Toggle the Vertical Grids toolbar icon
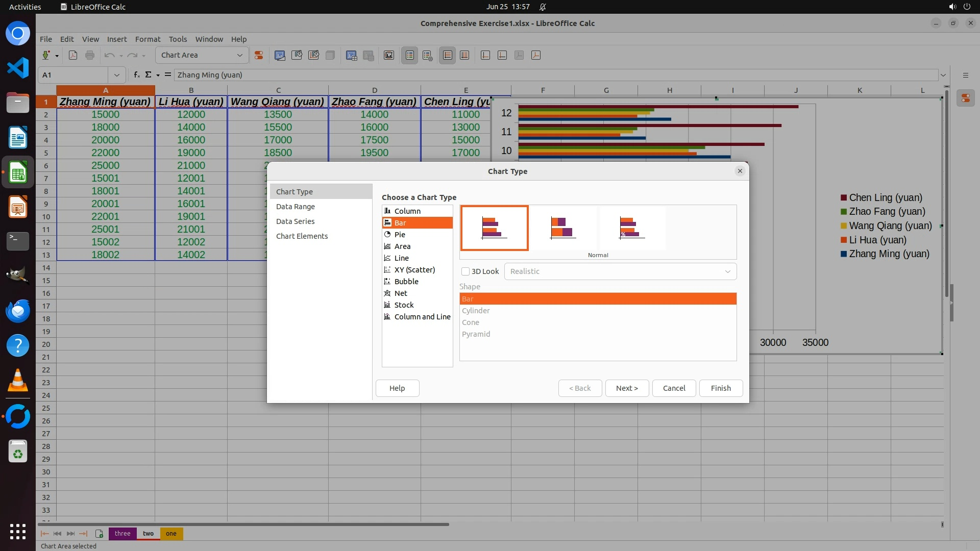 click(x=464, y=55)
